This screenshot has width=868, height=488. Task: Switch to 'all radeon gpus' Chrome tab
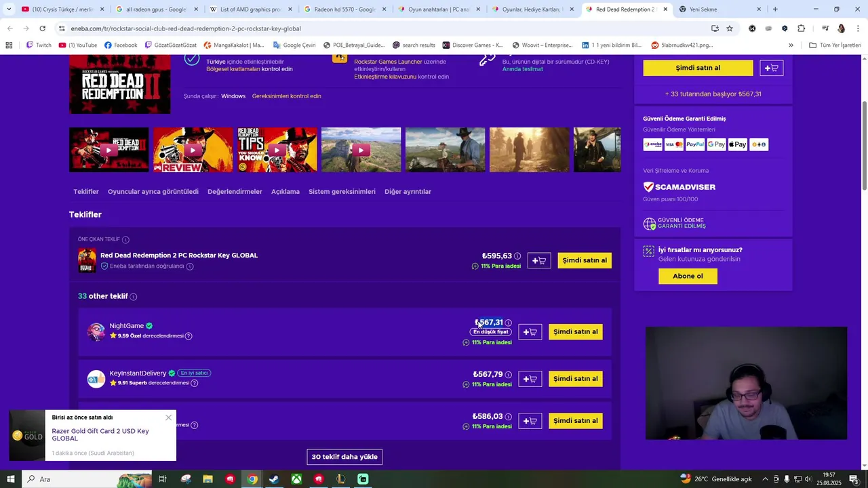tap(155, 9)
